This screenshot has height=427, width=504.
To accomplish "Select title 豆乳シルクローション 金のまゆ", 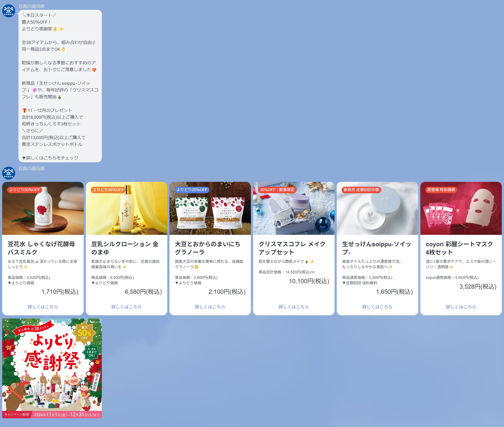I will [x=125, y=248].
